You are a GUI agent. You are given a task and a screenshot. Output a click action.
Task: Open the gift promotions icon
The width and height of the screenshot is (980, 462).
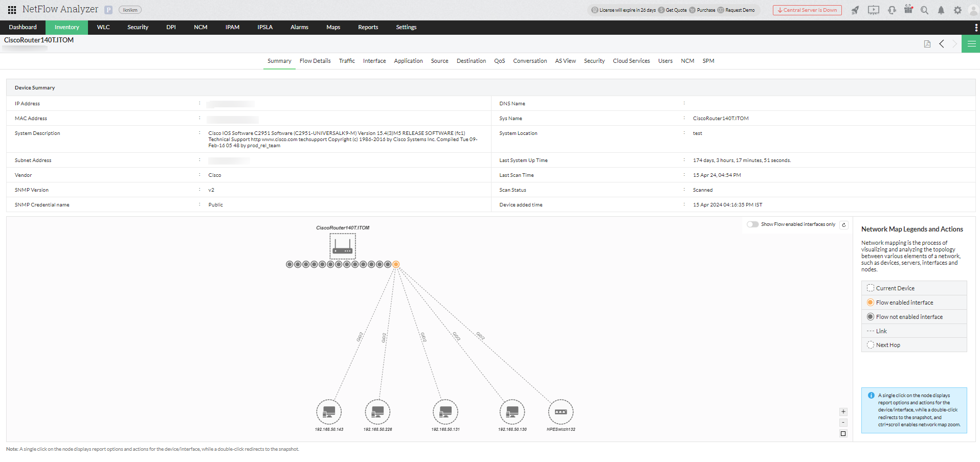908,10
